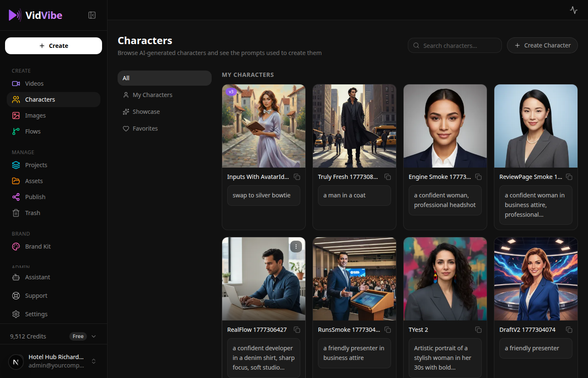Open RunsSmoke character thumbnail
The image size is (588, 378).
354,279
